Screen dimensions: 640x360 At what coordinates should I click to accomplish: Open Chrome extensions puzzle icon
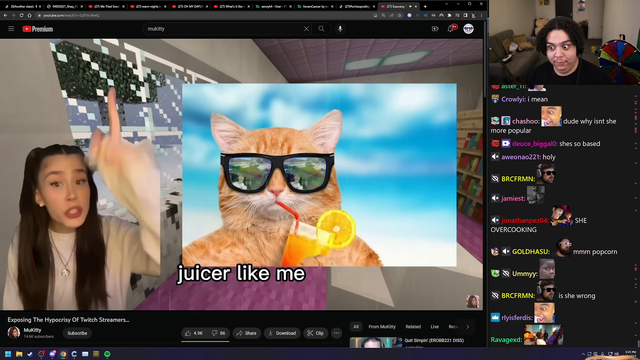[x=449, y=15]
